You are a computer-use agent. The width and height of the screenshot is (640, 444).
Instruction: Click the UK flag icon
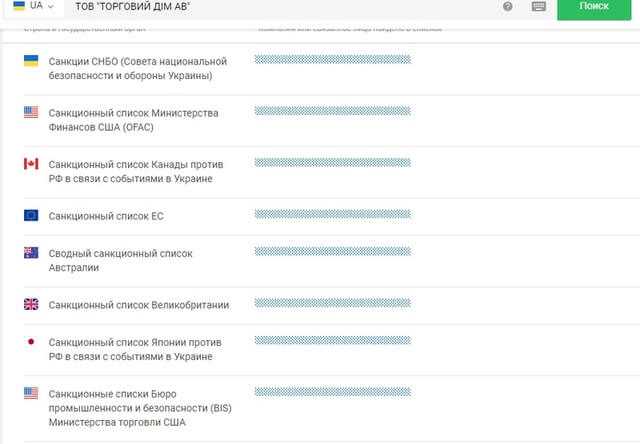tap(31, 304)
